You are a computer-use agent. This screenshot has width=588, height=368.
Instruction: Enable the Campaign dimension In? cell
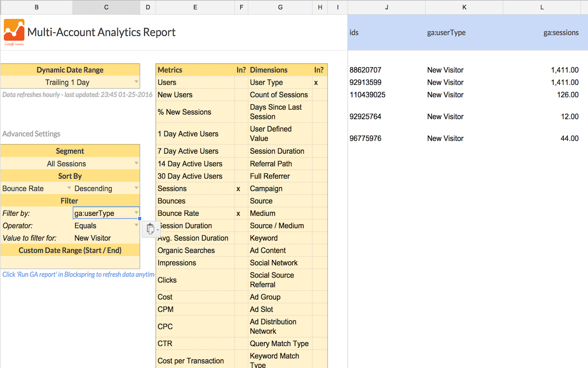[319, 188]
